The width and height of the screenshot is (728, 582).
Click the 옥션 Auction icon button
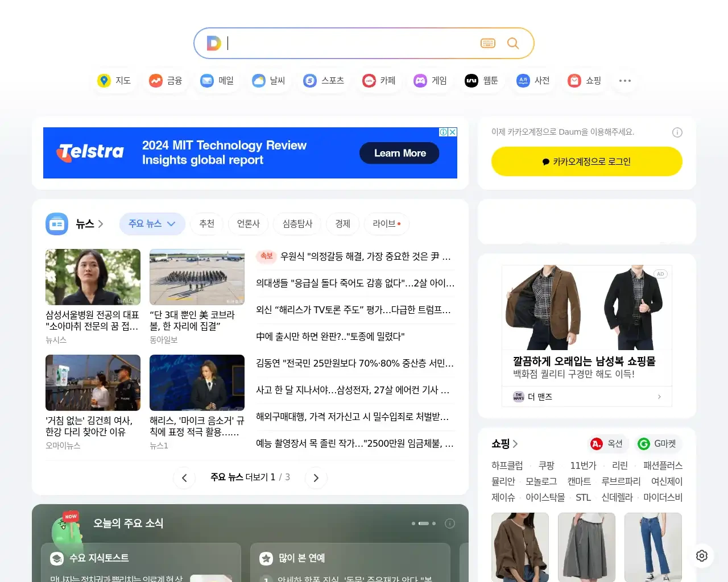[597, 444]
